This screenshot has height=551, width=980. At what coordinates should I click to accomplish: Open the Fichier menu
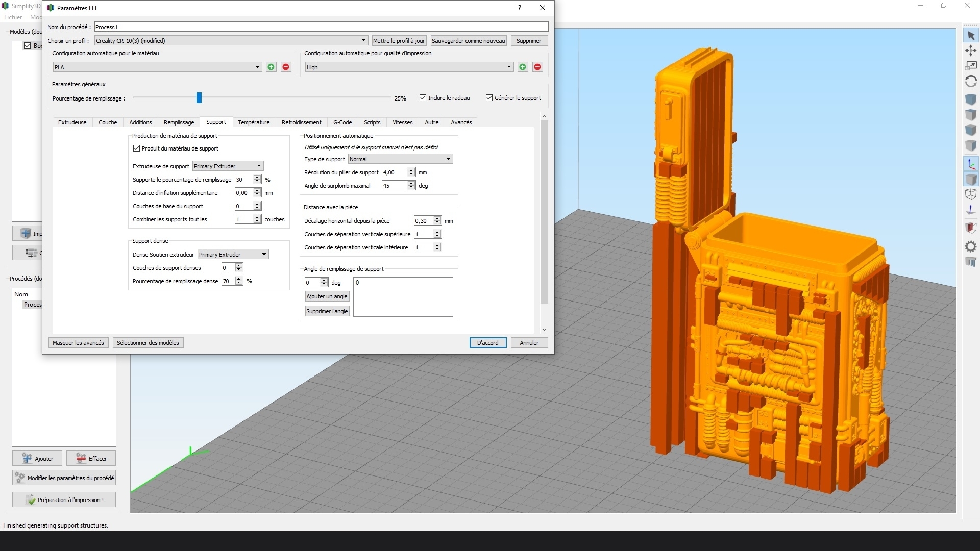(x=13, y=17)
